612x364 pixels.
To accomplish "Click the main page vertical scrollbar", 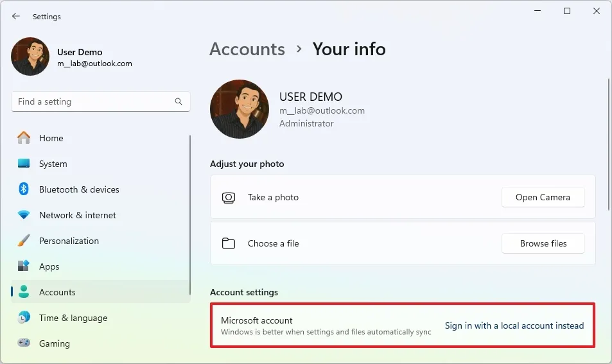I will 608,144.
